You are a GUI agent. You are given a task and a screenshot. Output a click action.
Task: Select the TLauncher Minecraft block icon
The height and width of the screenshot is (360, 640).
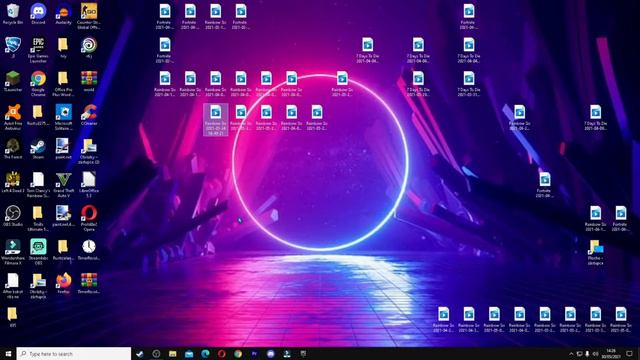click(x=13, y=81)
